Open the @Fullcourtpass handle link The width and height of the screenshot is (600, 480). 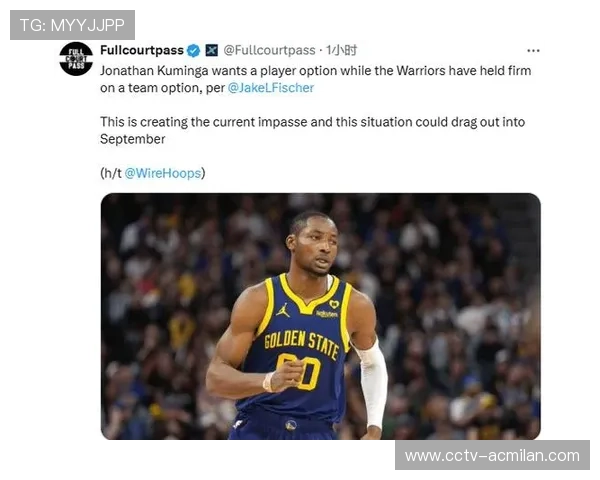269,50
